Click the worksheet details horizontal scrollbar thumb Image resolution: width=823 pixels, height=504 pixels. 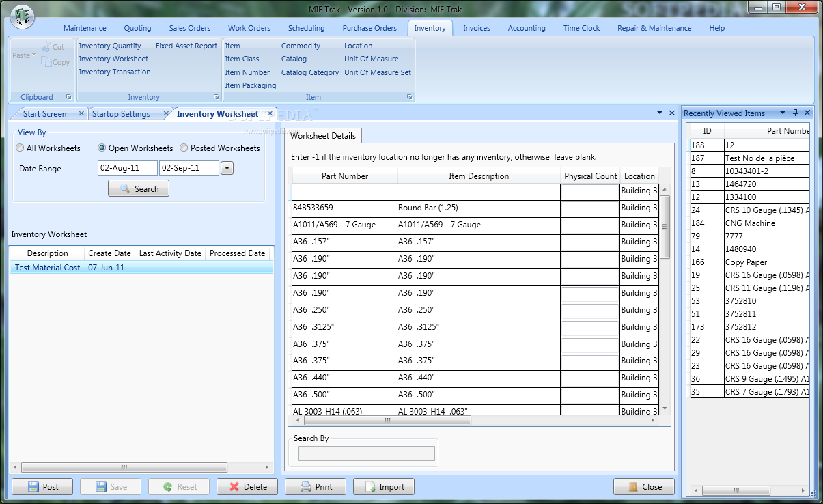[387, 421]
